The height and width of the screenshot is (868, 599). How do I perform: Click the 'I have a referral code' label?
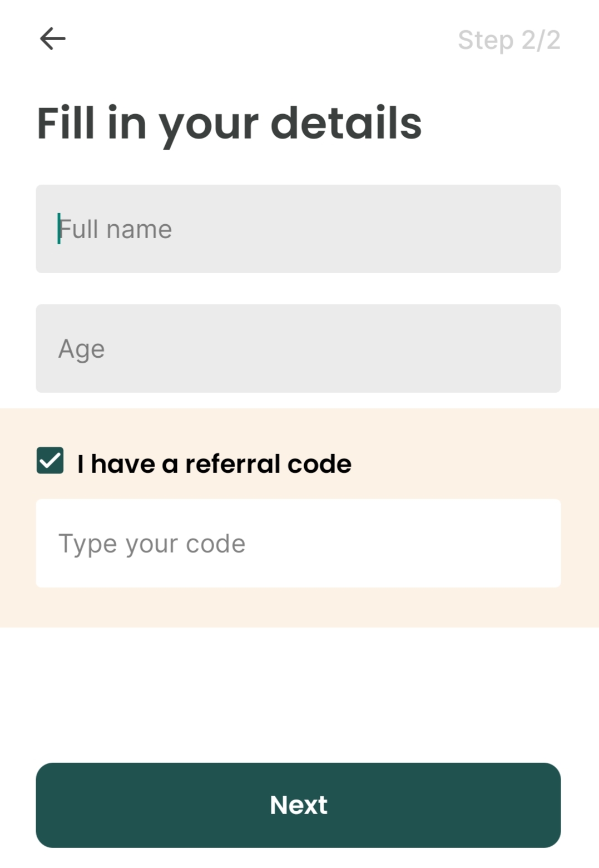[x=214, y=462]
